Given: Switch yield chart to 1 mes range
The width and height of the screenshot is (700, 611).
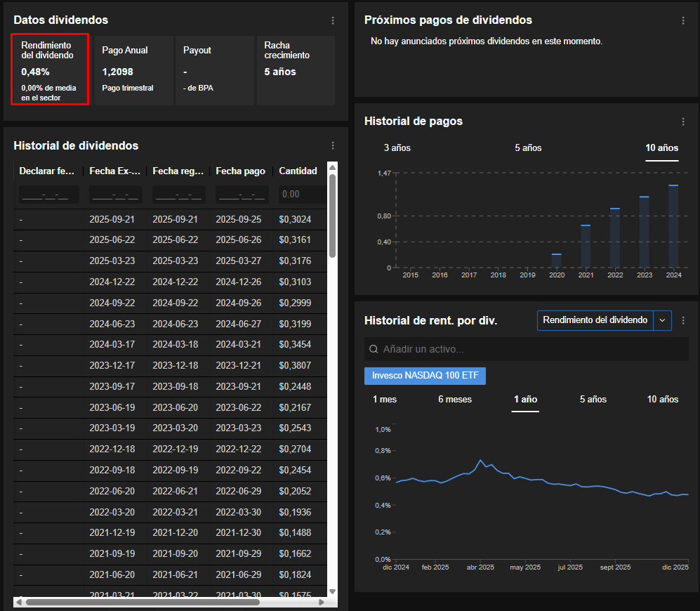Looking at the screenshot, I should [x=385, y=399].
